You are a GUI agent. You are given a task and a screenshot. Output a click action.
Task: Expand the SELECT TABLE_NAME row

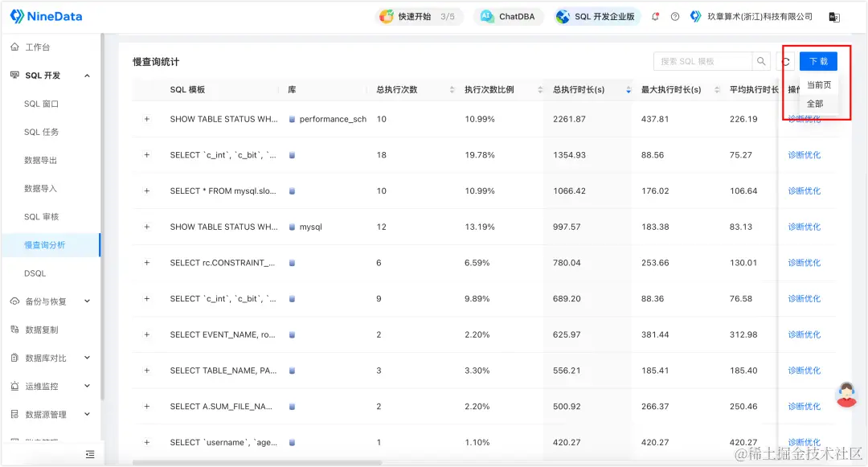(x=147, y=371)
